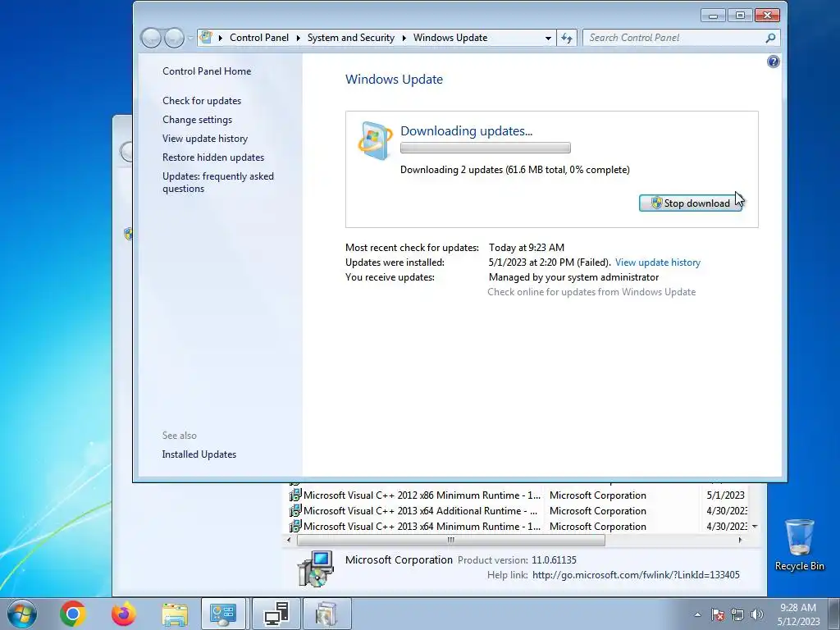Viewport: 840px width, 630px height.
Task: Launch Google Chrome from taskbar
Action: (73, 614)
